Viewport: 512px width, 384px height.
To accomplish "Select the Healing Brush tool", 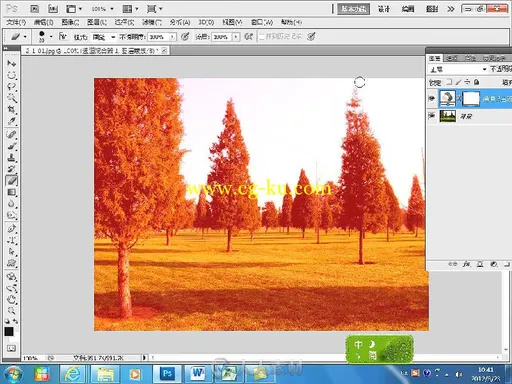I will click(x=12, y=134).
